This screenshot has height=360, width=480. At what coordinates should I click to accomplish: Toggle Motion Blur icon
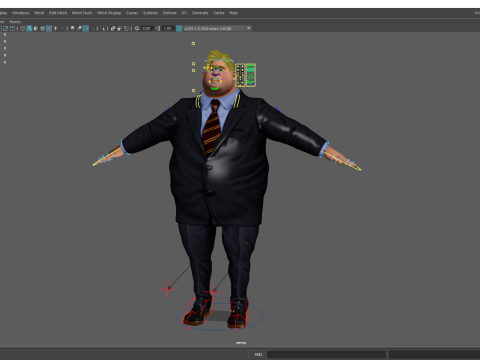(79, 28)
